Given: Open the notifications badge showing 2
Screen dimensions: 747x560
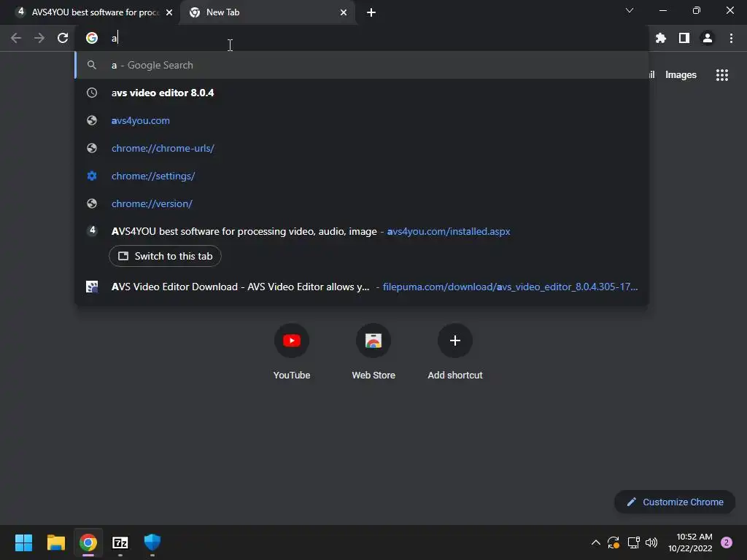Looking at the screenshot, I should pyautogui.click(x=727, y=542).
